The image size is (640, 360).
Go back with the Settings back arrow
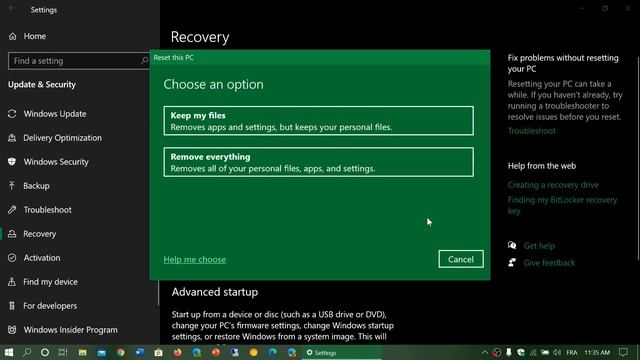[12, 9]
